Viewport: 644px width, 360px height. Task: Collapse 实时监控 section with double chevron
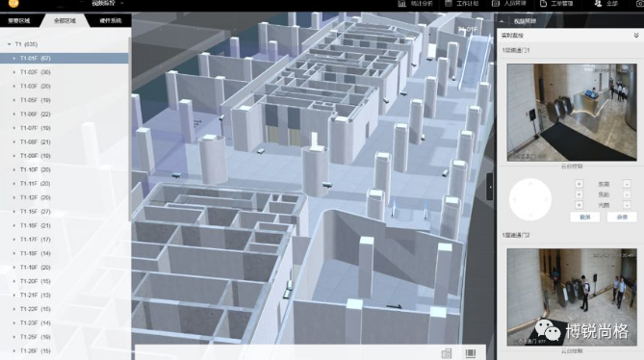635,36
